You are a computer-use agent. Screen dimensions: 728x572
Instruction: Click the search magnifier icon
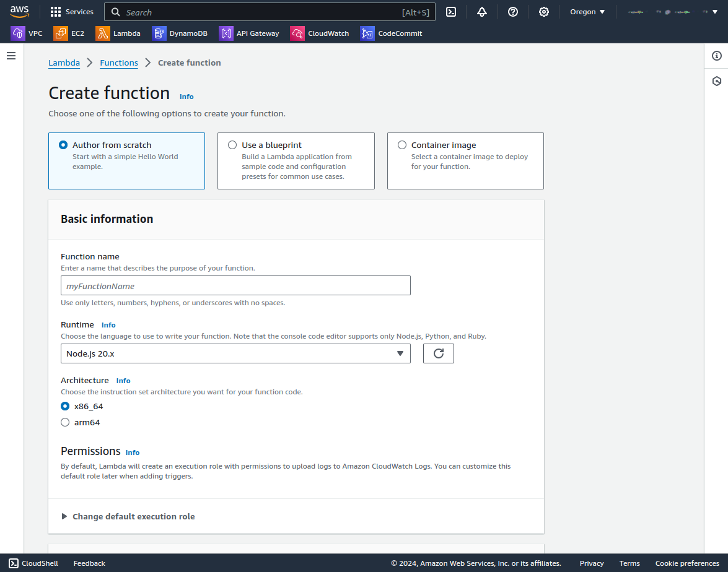pyautogui.click(x=116, y=12)
